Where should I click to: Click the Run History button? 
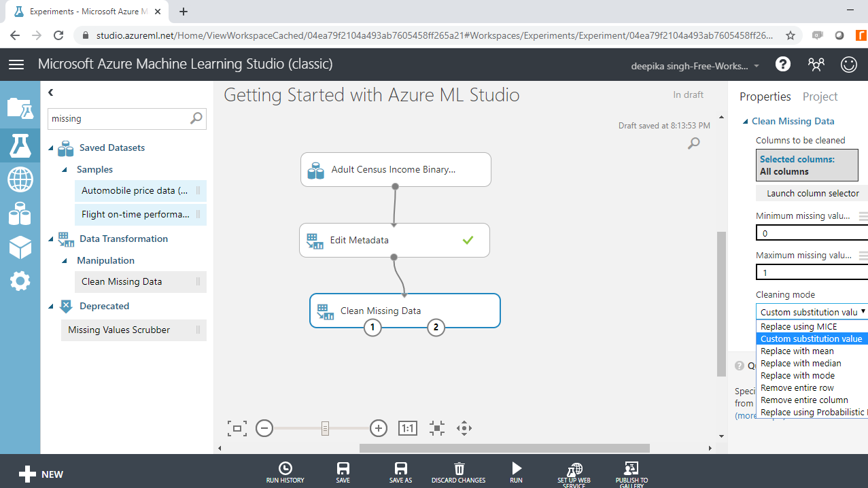[285, 472]
